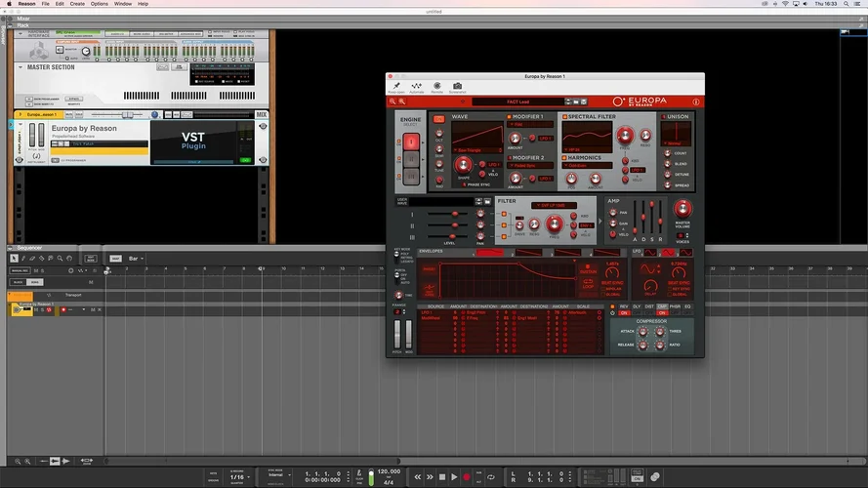The height and width of the screenshot is (488, 868).
Task: Open the Harmonics type dropdown
Action: pos(587,166)
